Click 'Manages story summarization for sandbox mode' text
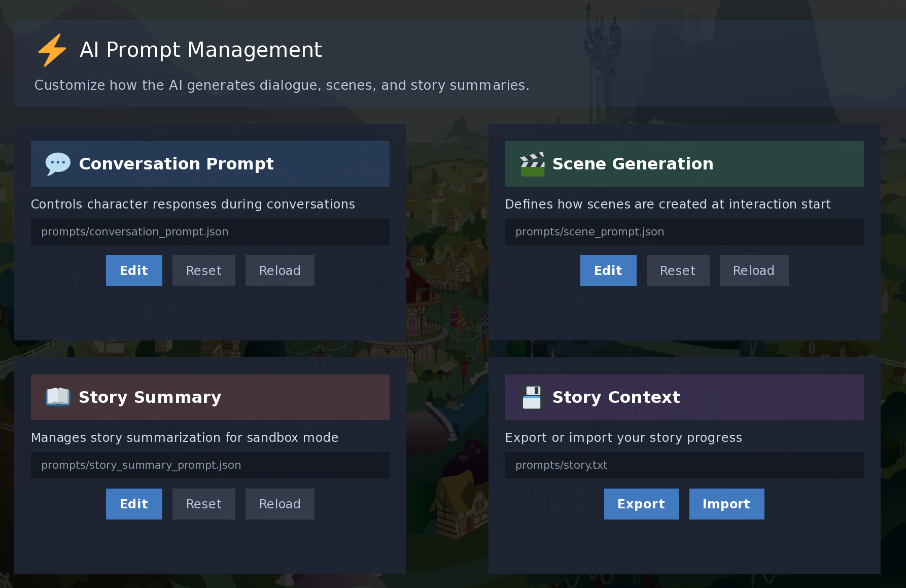 click(185, 437)
